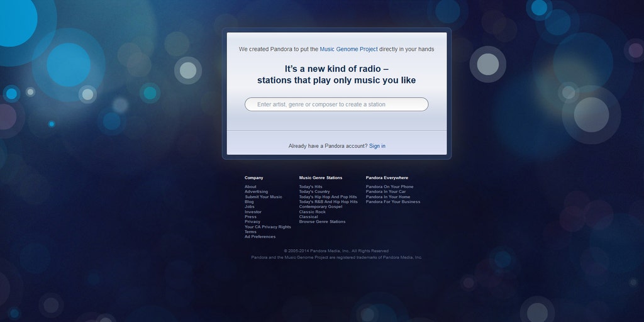Play the Today's Hits genre station
This screenshot has height=322, width=644.
pos(311,187)
